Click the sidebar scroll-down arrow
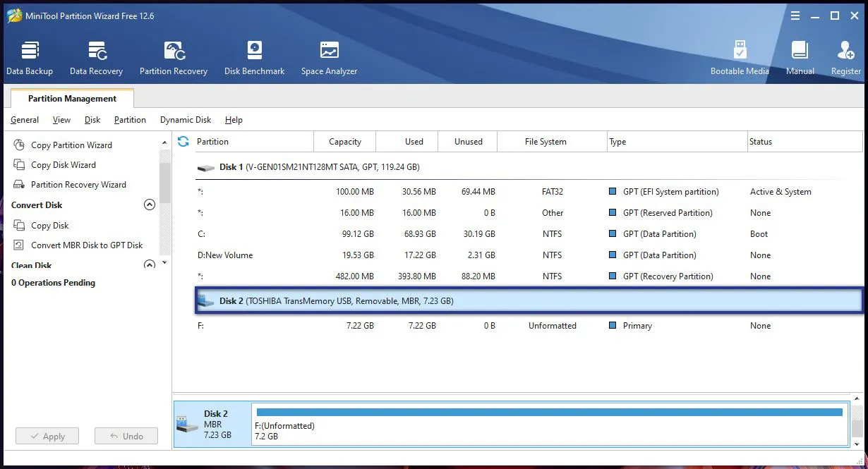This screenshot has height=469, width=868. pyautogui.click(x=164, y=262)
